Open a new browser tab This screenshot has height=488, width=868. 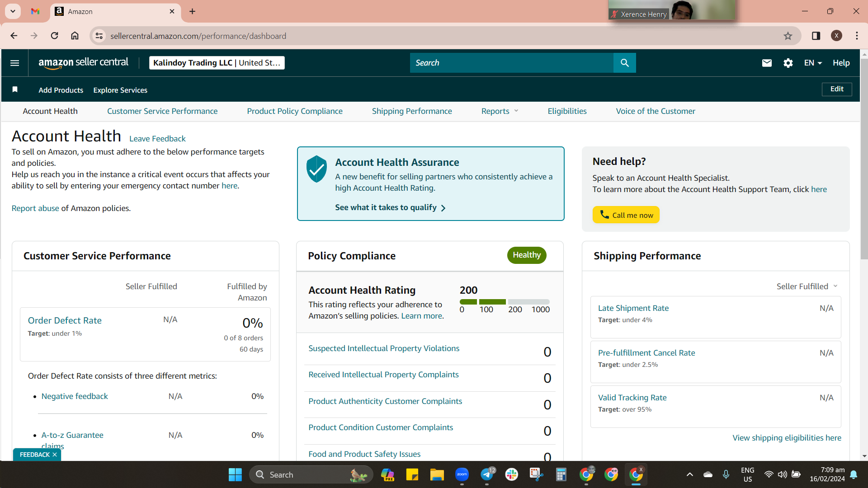(x=193, y=11)
